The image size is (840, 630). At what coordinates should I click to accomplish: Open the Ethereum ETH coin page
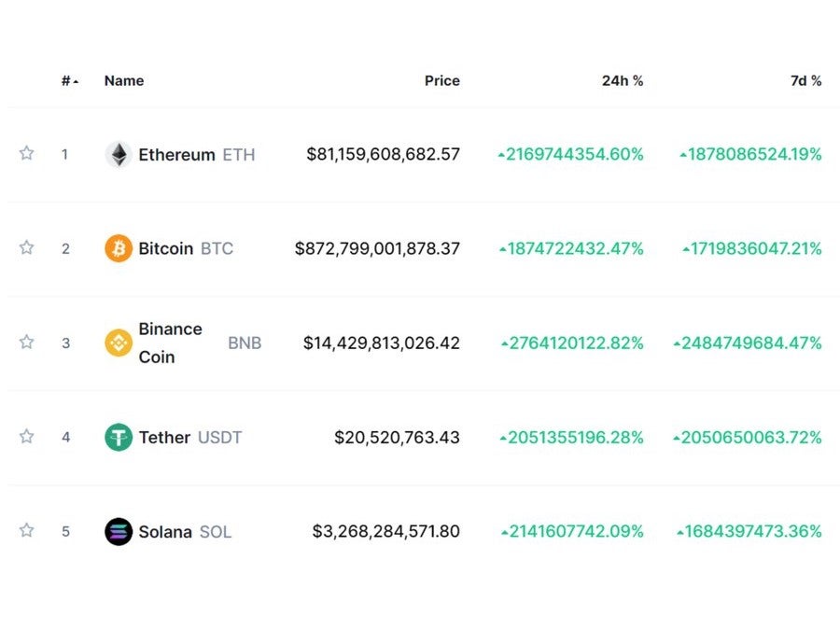[196, 155]
